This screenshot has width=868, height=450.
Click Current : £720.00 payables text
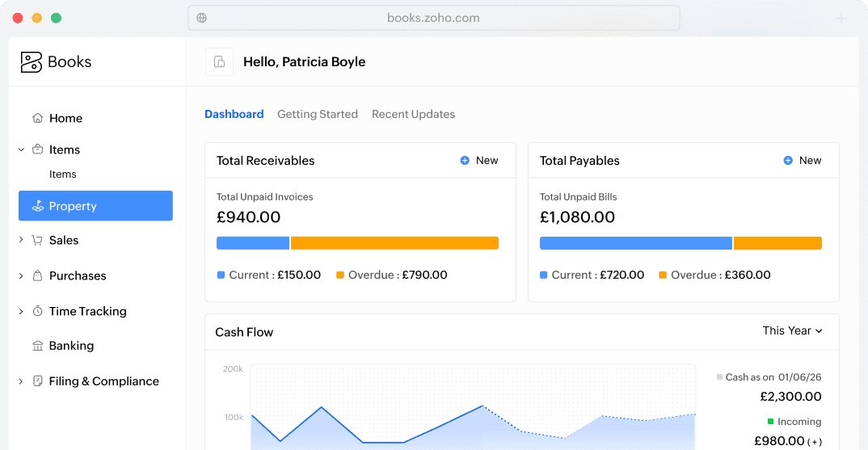(x=598, y=275)
